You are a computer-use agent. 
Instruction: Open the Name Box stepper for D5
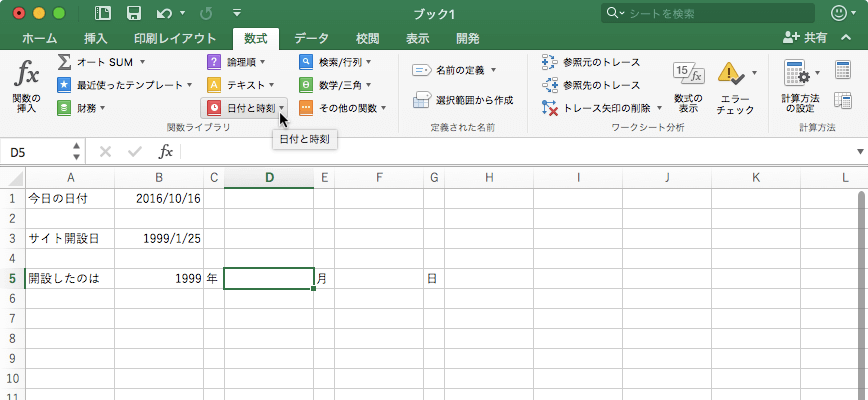pyautogui.click(x=77, y=152)
